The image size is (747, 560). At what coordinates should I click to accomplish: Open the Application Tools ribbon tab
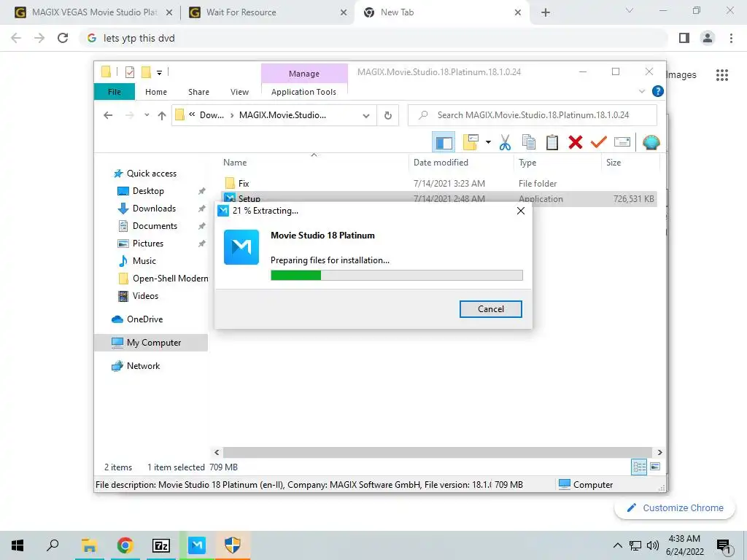pos(303,91)
